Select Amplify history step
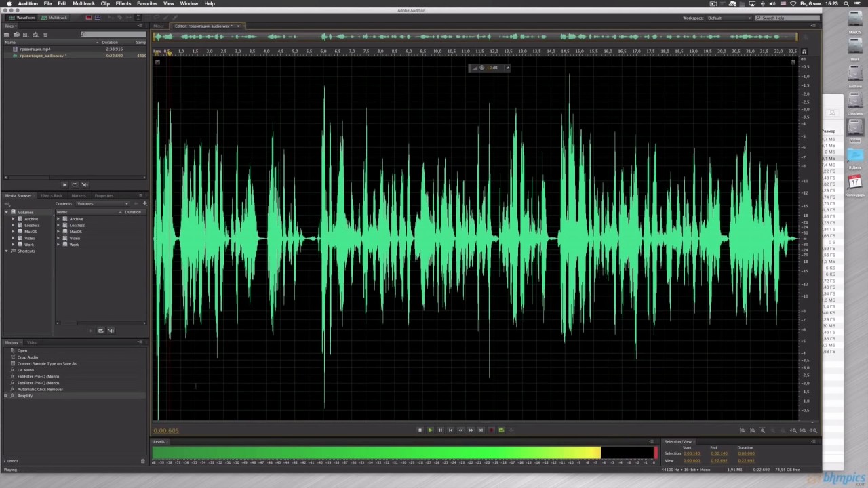868x488 pixels. coord(25,396)
